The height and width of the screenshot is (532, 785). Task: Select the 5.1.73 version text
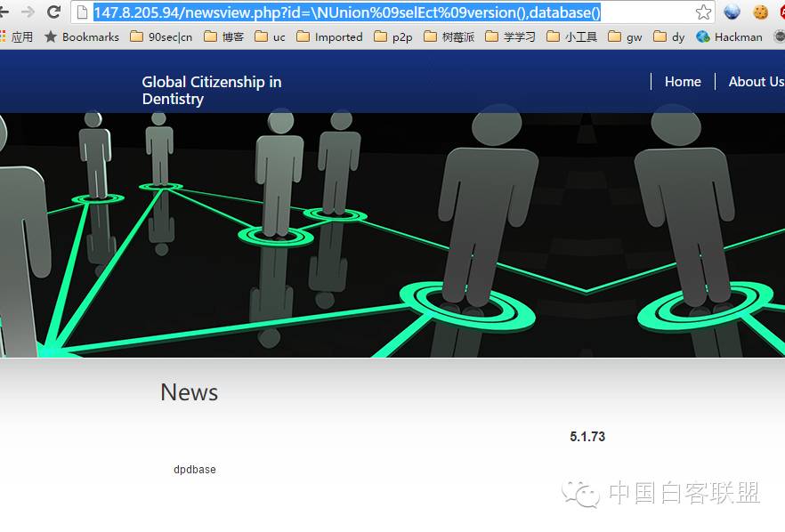point(587,437)
